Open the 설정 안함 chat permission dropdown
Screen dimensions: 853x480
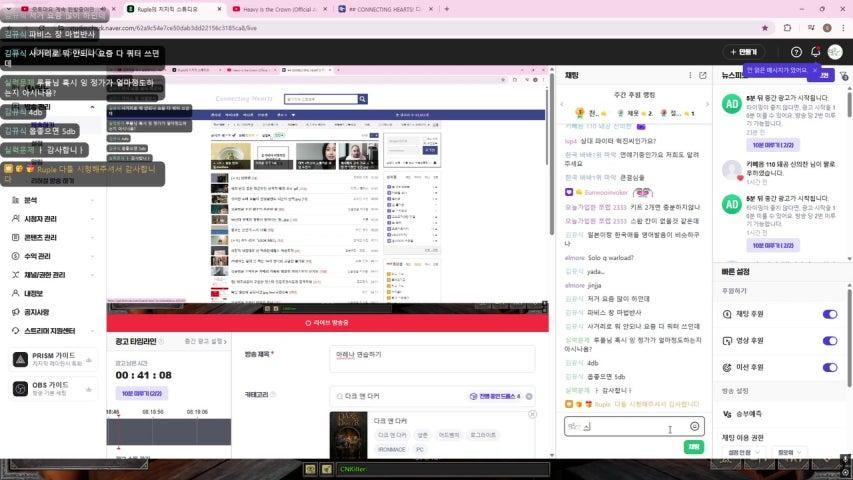tap(743, 452)
